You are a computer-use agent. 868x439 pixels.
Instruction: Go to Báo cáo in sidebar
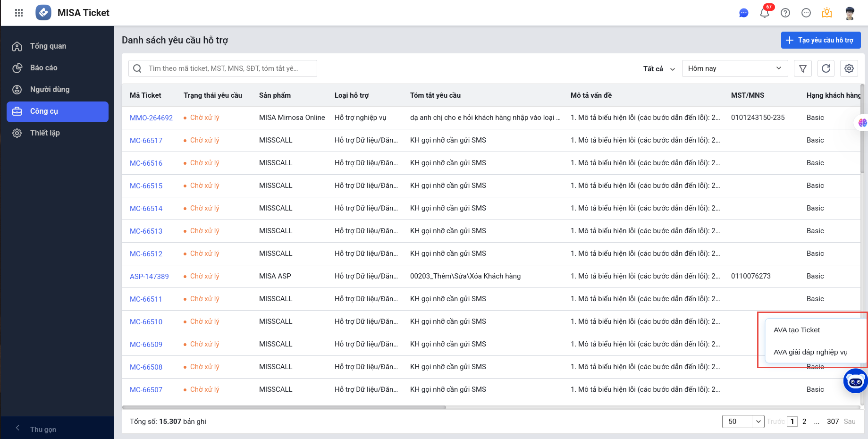(x=43, y=68)
